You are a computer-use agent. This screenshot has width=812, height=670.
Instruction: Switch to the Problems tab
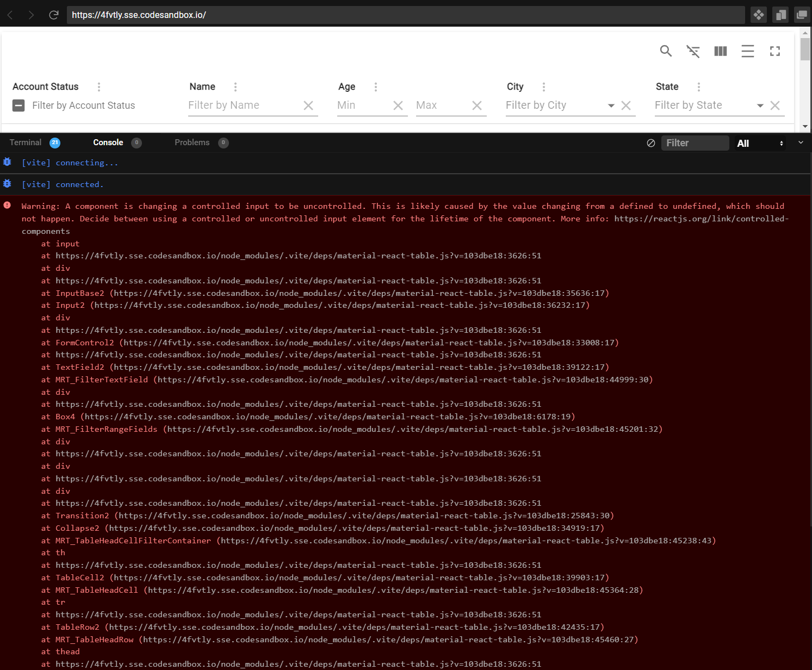coord(191,142)
